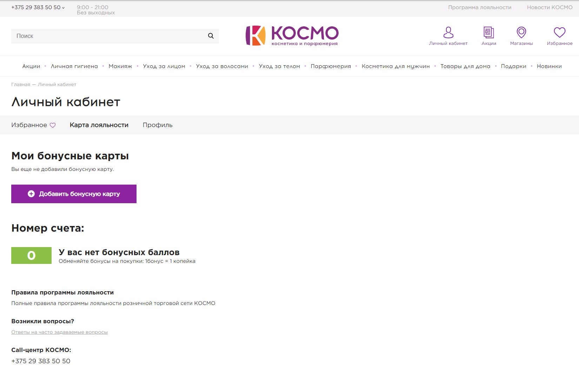Open Личная гигиена category

point(74,66)
